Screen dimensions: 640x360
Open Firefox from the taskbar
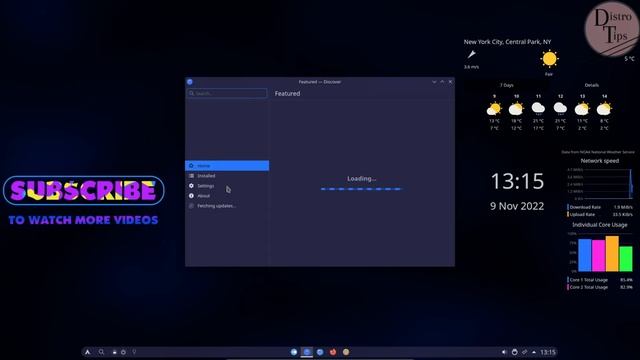[x=333, y=352]
